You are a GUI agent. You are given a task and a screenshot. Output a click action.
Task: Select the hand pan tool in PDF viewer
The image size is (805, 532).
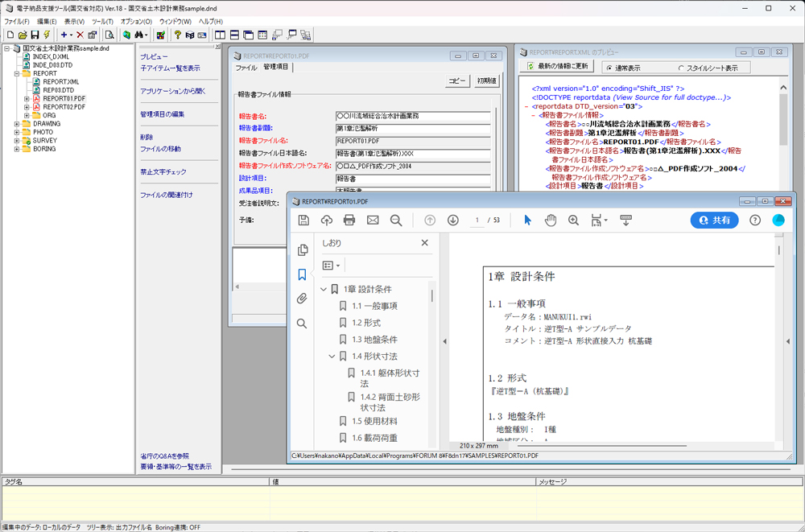pyautogui.click(x=551, y=221)
